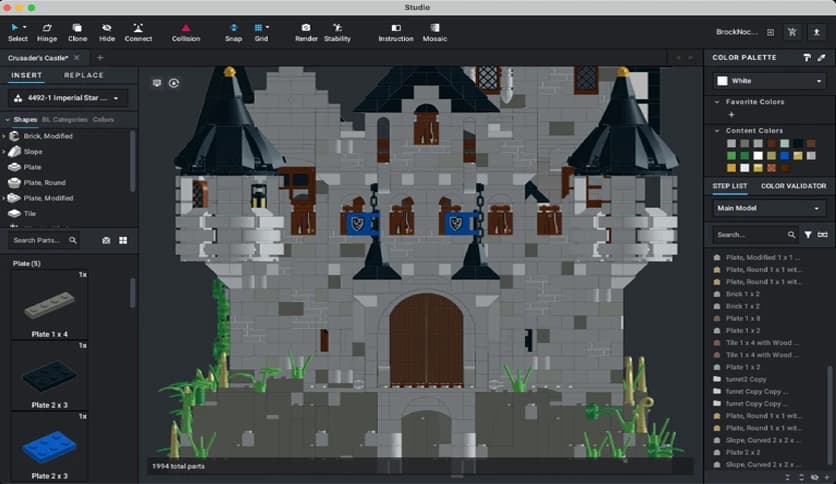Open a new document tab
The width and height of the screenshot is (836, 484).
[x=100, y=58]
